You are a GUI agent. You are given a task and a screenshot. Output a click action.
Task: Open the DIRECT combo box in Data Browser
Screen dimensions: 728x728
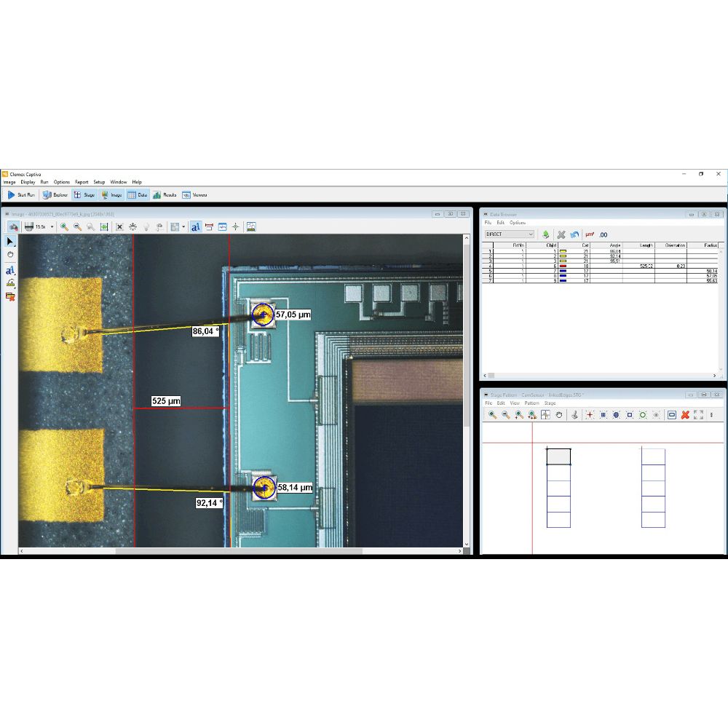coord(510,234)
